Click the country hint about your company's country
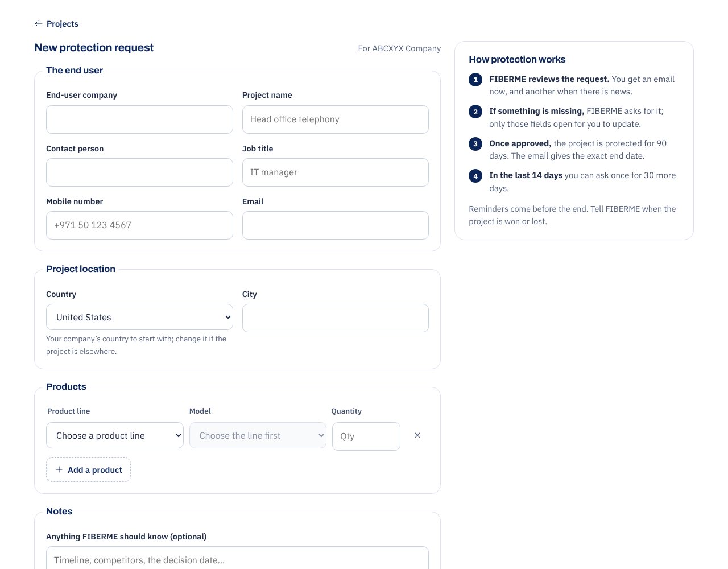The image size is (728, 569). tap(136, 345)
